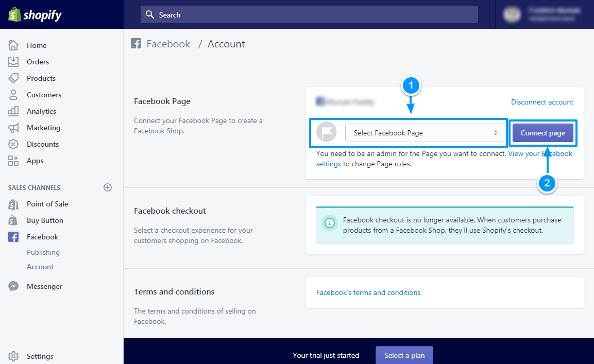Screen dimensions: 594x364
Task: Click the Facebook sidebar channel icon
Action: coord(13,237)
